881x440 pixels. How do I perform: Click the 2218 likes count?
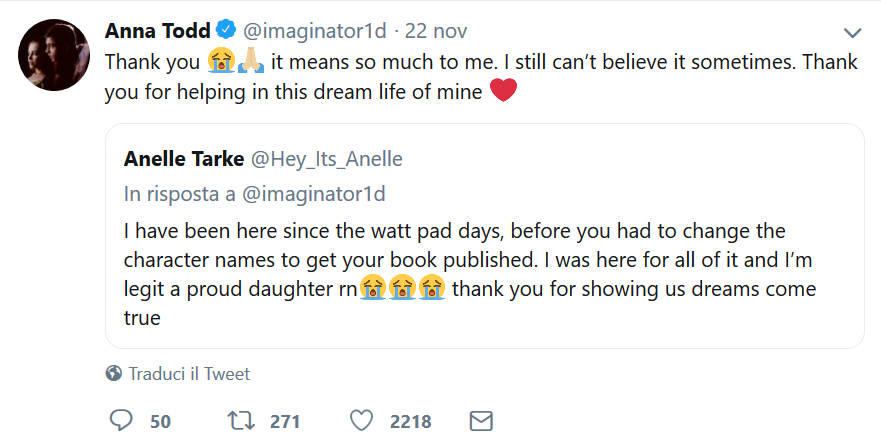[411, 421]
